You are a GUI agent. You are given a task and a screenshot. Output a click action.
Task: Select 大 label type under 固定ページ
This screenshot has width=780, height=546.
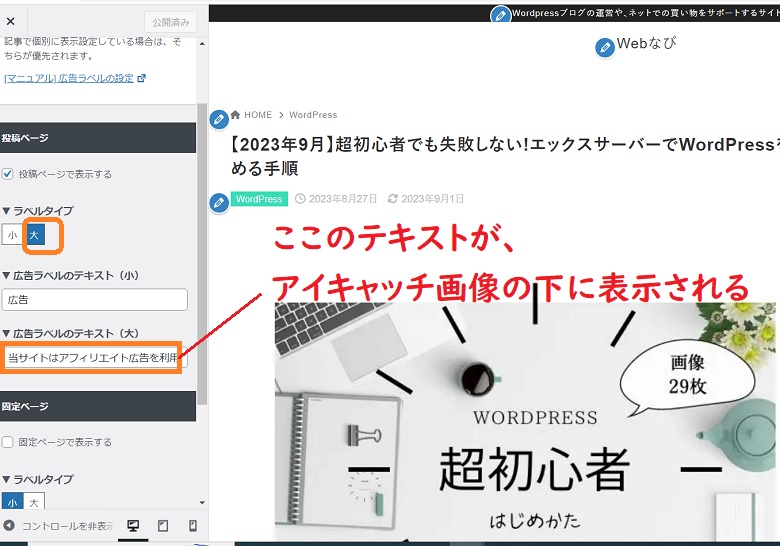[34, 502]
